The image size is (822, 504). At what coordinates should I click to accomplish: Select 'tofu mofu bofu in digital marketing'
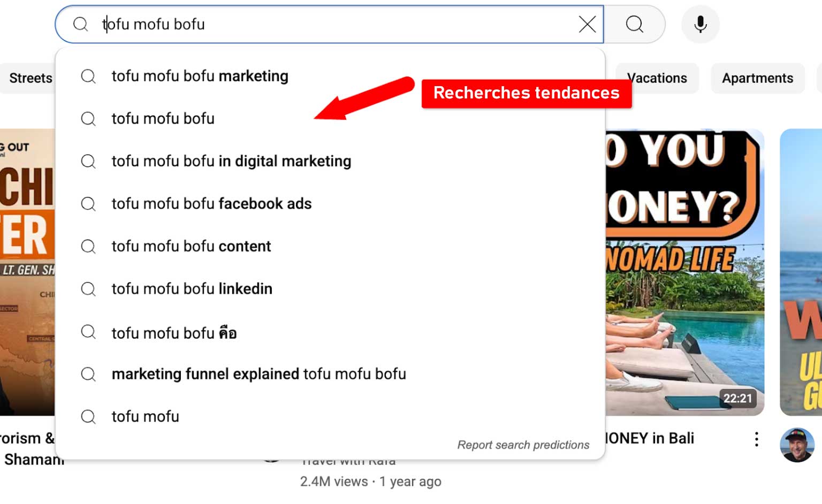231,161
